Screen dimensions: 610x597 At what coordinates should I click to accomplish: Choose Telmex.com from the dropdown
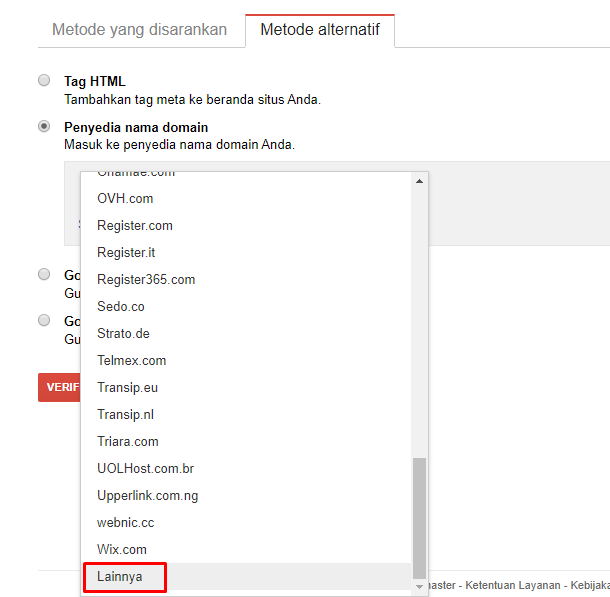click(x=132, y=360)
